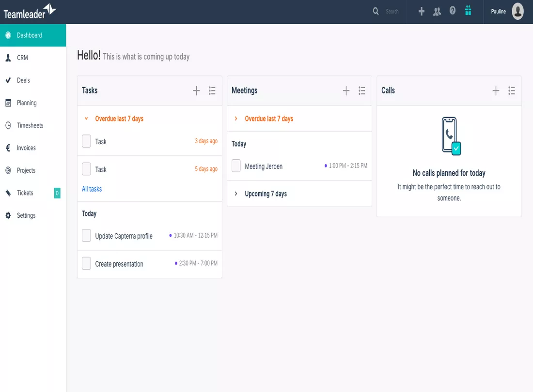
Task: Mark Create presentation task as done
Action: pos(86,264)
